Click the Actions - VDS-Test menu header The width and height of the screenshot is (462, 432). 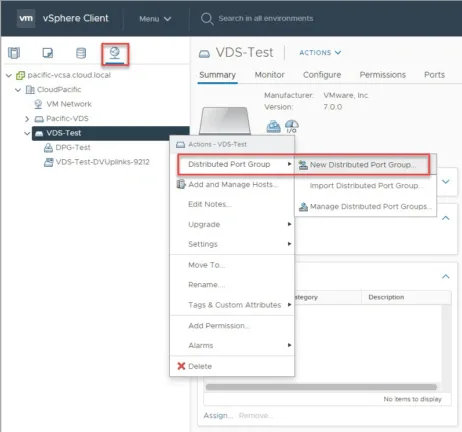click(x=232, y=144)
